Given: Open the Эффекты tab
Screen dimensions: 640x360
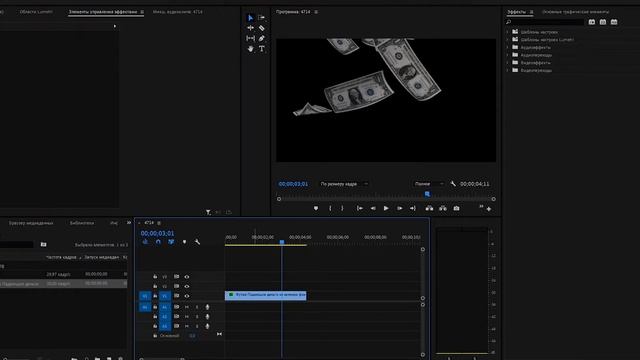Looking at the screenshot, I should click(516, 12).
